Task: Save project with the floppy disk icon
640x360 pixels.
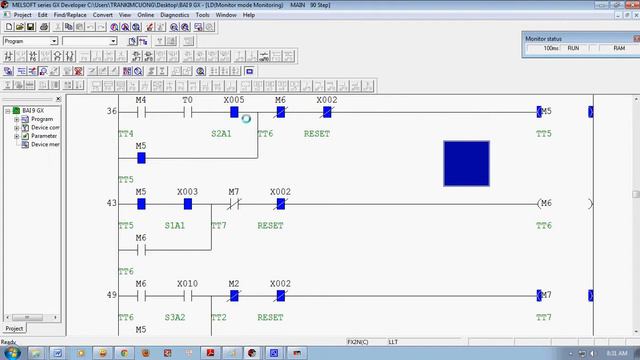Action: [x=30, y=27]
